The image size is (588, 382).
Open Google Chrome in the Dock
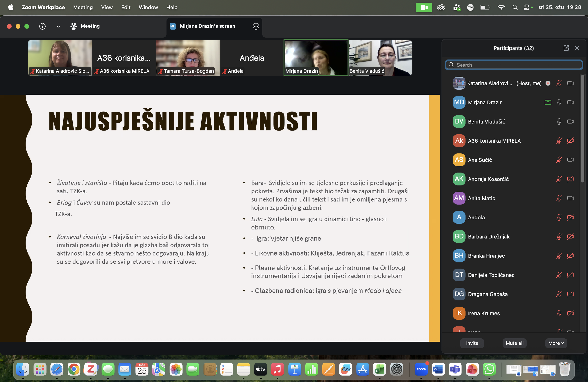point(74,369)
